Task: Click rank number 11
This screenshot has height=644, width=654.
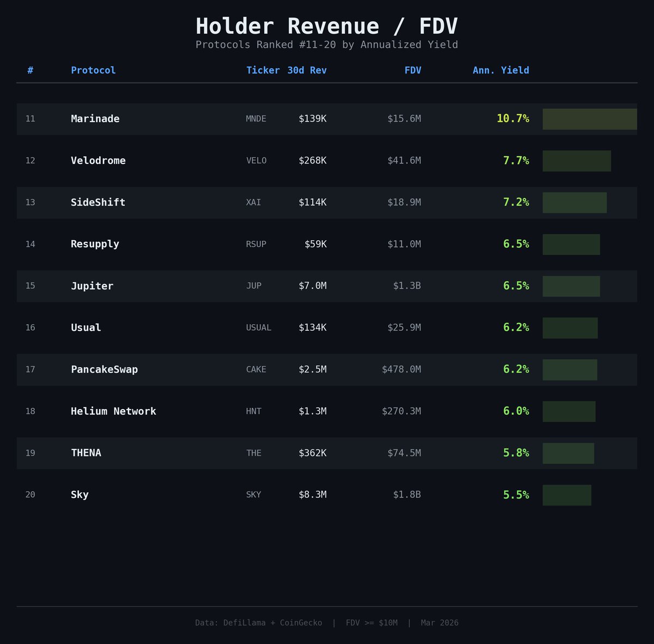Action: 31,119
